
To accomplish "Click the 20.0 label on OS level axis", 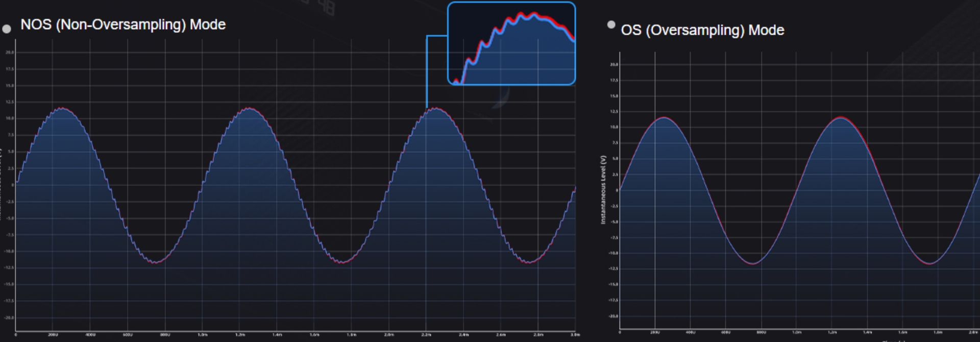I will point(614,64).
